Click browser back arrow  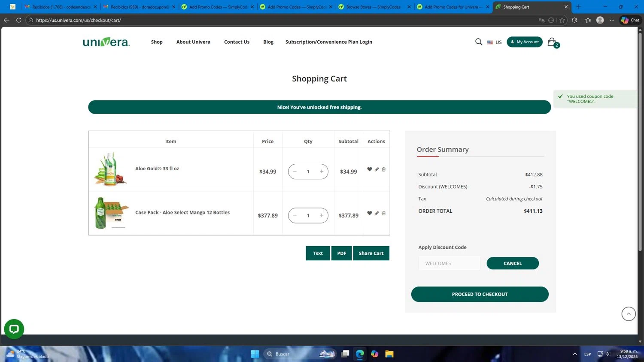6,20
